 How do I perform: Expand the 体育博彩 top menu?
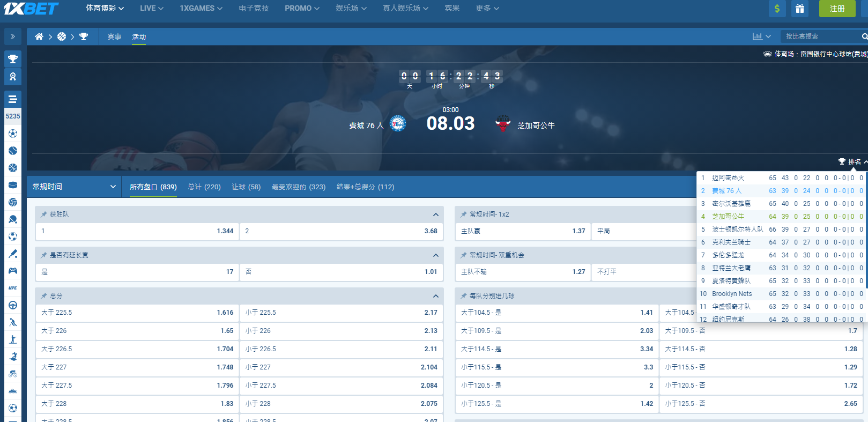[x=105, y=9]
